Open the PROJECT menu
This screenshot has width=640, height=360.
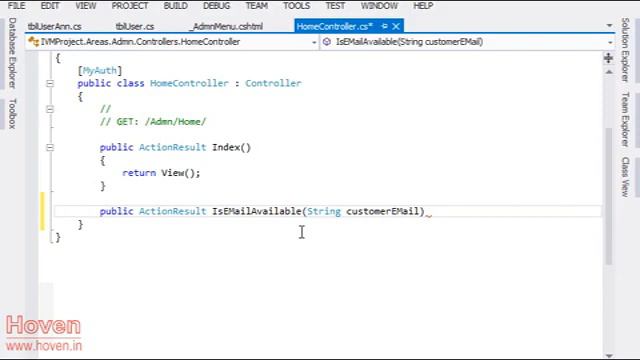click(130, 6)
